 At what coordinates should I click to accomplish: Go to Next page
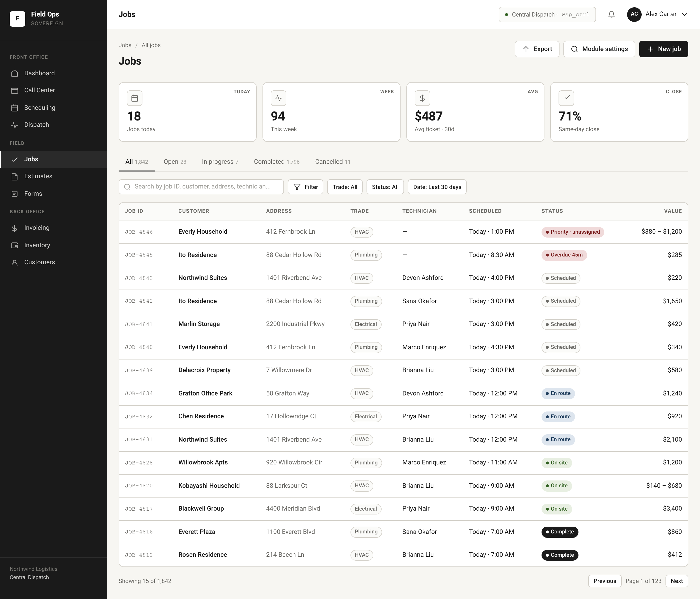pos(676,581)
